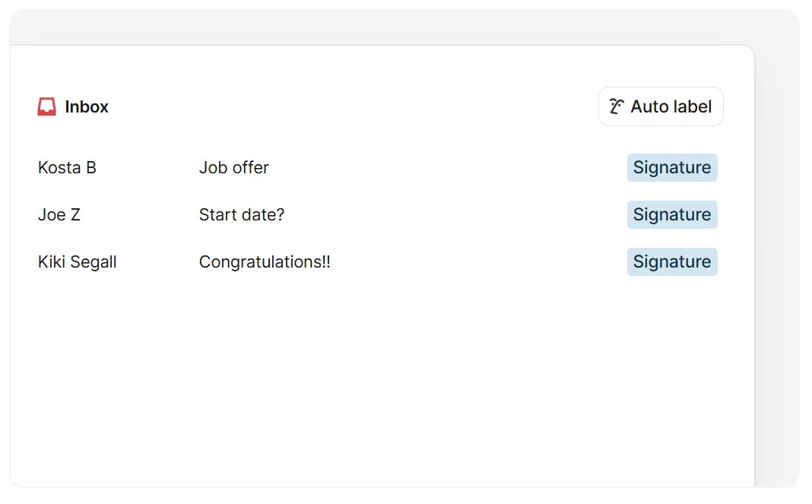Image resolution: width=812 pixels, height=504 pixels.
Task: Click empty white area below the emails
Action: [x=382, y=383]
